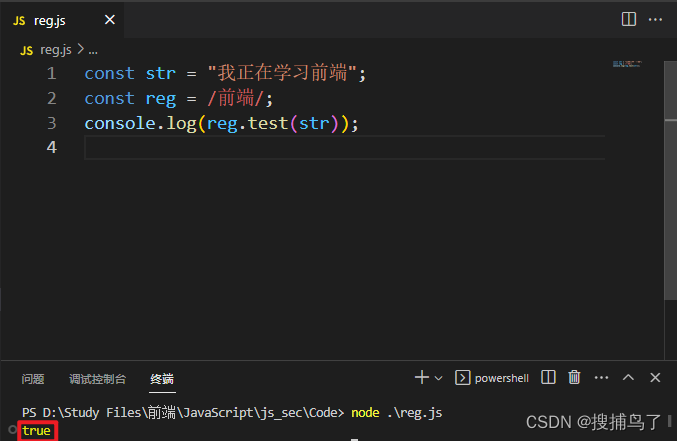Select the powershell terminal label
Image resolution: width=677 pixels, height=441 pixels.
click(x=502, y=378)
